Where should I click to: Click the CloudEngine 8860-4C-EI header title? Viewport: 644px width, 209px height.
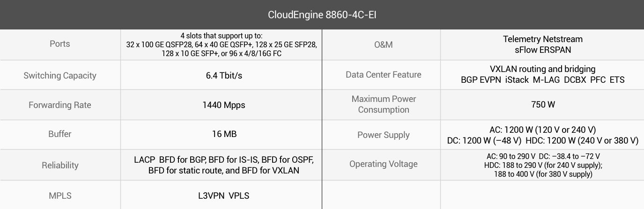point(322,14)
